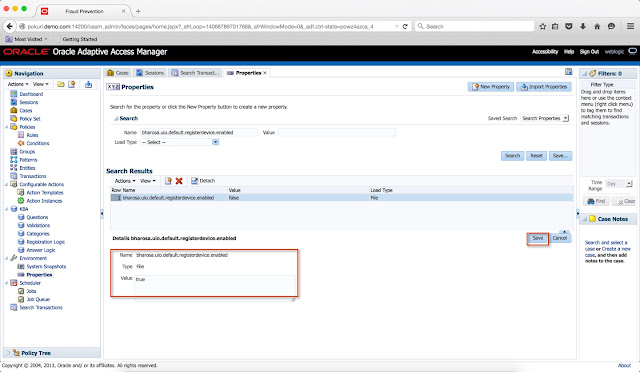
Task: Switch to the Cases tab
Action: click(x=118, y=73)
